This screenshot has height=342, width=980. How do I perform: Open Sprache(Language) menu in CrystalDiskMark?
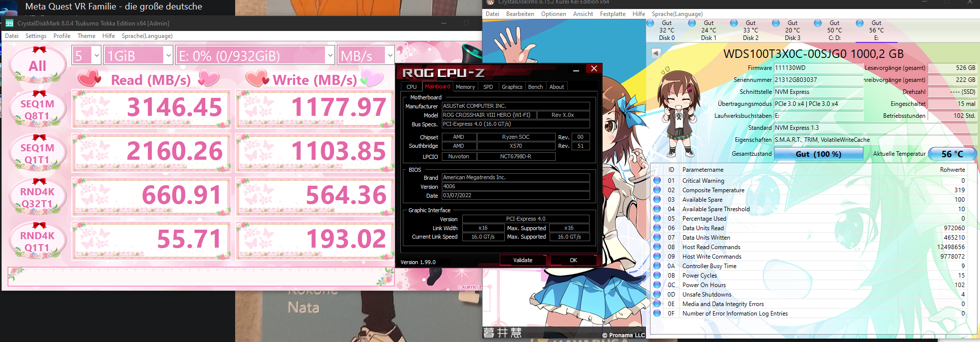(147, 36)
